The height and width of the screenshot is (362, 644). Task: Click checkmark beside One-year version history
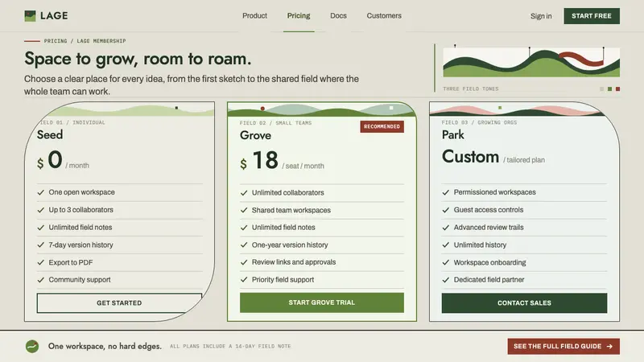244,245
